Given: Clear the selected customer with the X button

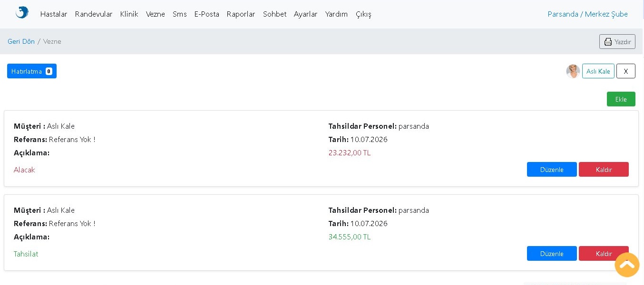Looking at the screenshot, I should tap(626, 71).
